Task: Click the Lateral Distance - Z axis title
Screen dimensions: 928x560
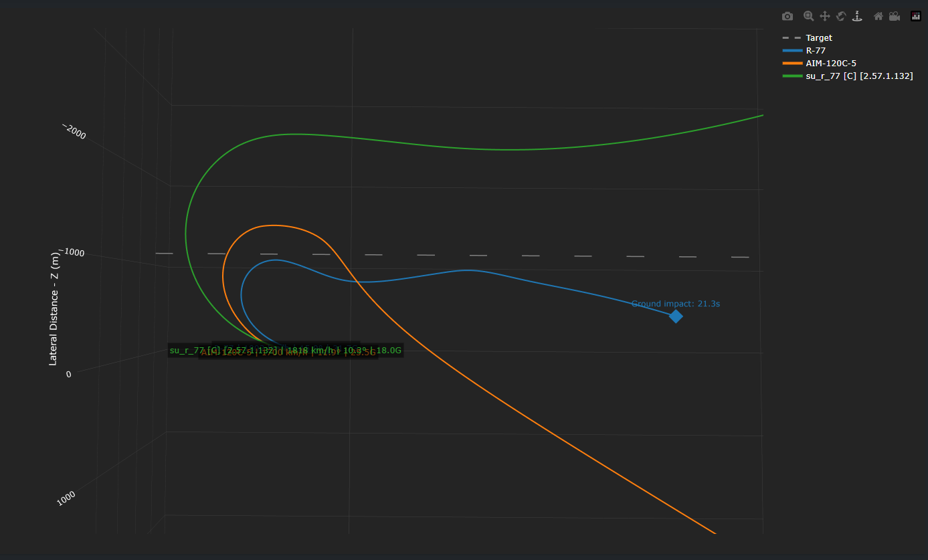Action: coord(54,308)
